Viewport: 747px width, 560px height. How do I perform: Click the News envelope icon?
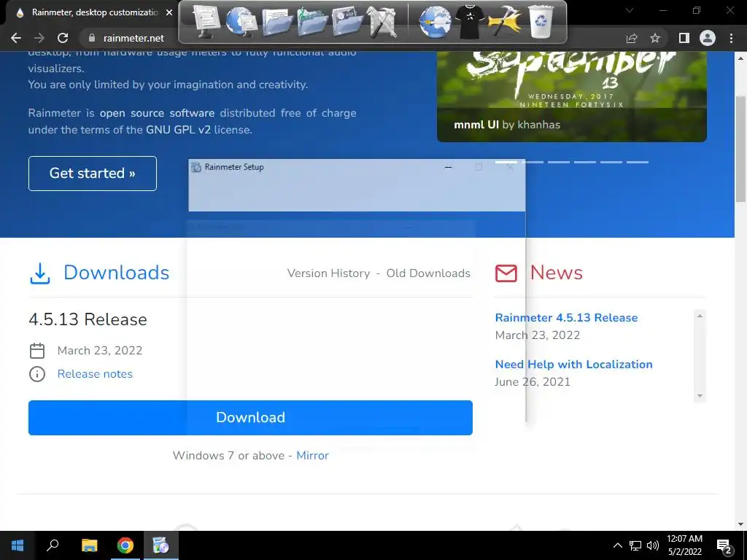(x=506, y=273)
